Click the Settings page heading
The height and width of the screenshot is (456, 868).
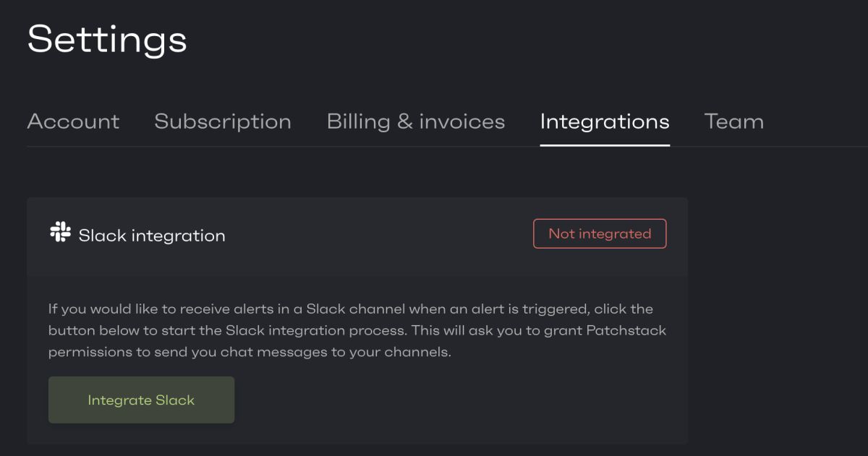pos(107,39)
